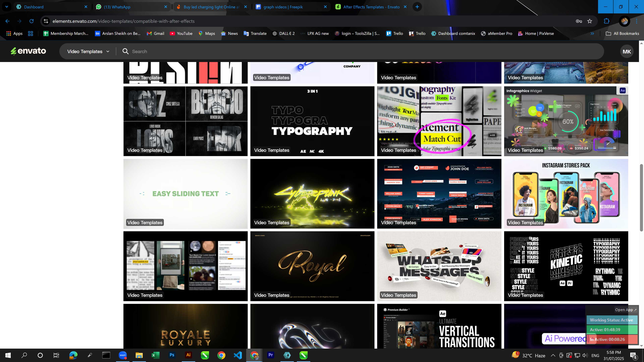Launch Premiere Pro from the taskbar
Viewport: 644px width, 362px height.
pos(271,355)
